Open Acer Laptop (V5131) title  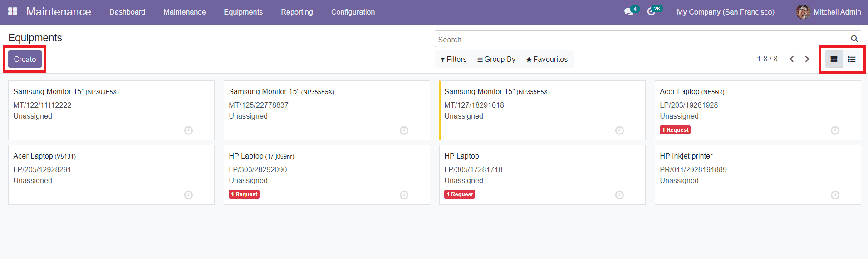[x=44, y=156]
